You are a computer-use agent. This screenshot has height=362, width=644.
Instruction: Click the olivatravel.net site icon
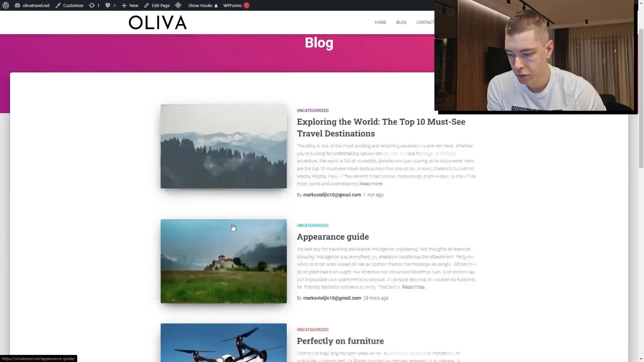(x=17, y=5)
